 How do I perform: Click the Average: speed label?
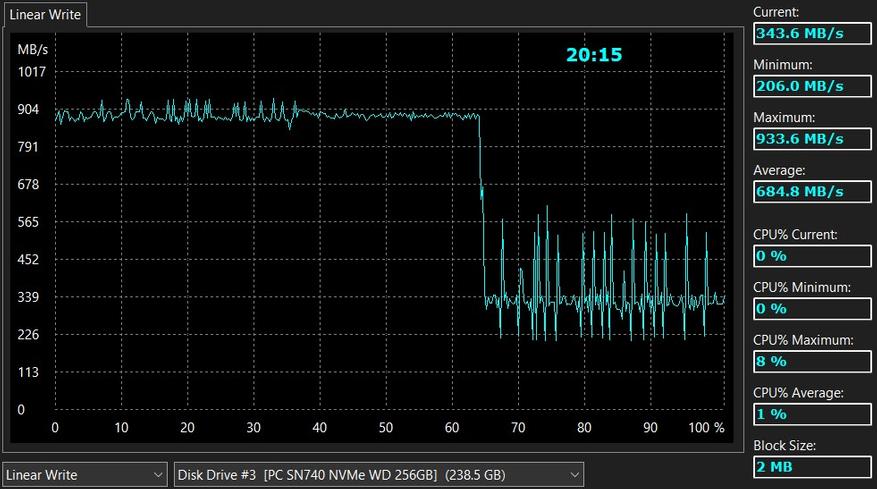(779, 170)
